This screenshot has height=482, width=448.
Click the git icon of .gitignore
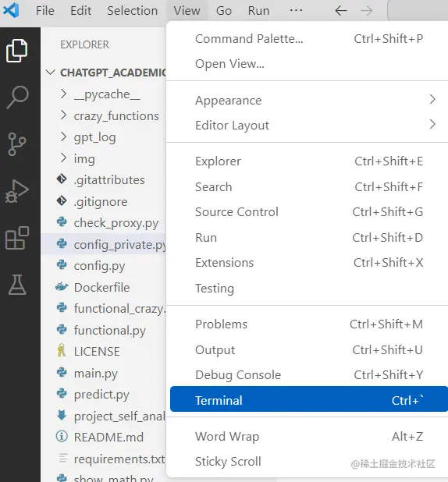point(62,201)
